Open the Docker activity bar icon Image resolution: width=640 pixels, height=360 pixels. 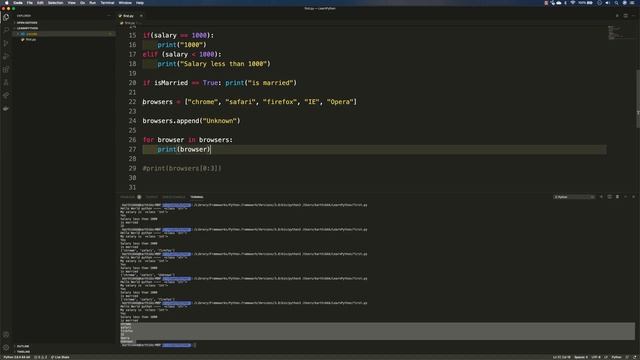coord(6,109)
